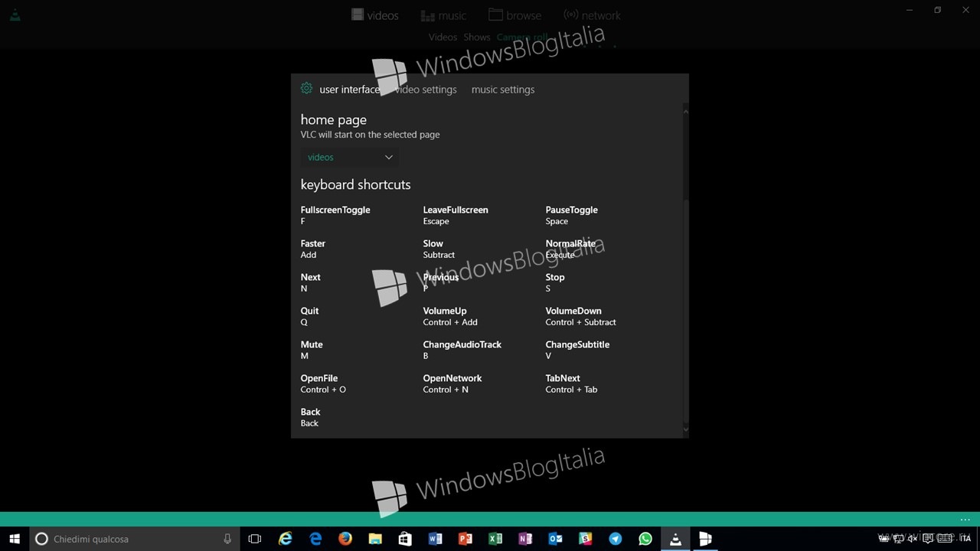Click the settings scrollbar down arrow
Screen dimensions: 980x551
pos(685,429)
